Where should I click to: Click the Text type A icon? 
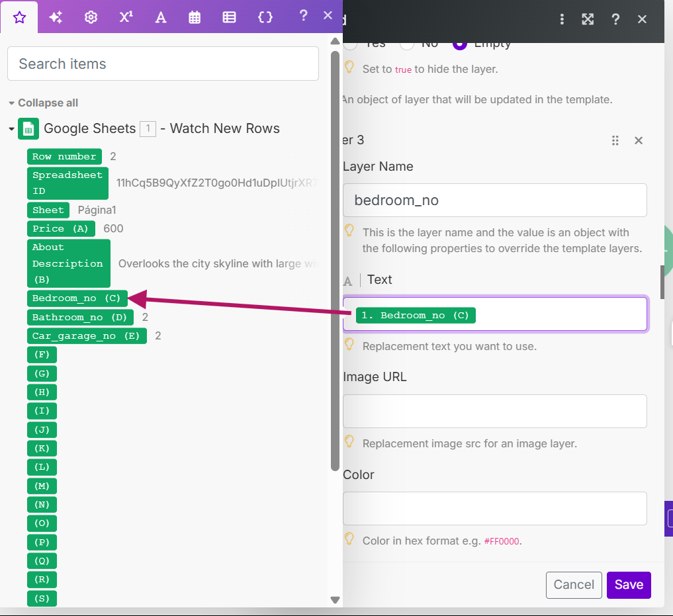tap(347, 281)
